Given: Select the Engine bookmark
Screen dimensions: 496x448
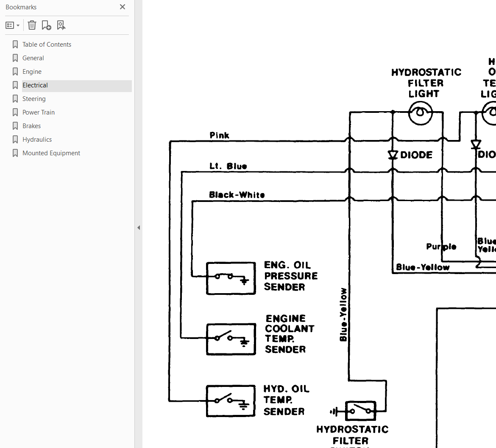Looking at the screenshot, I should (32, 72).
